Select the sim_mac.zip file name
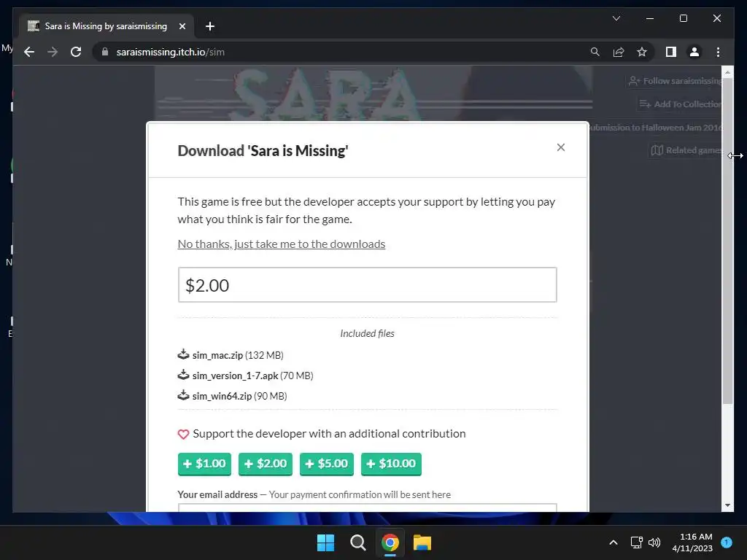 pos(217,355)
